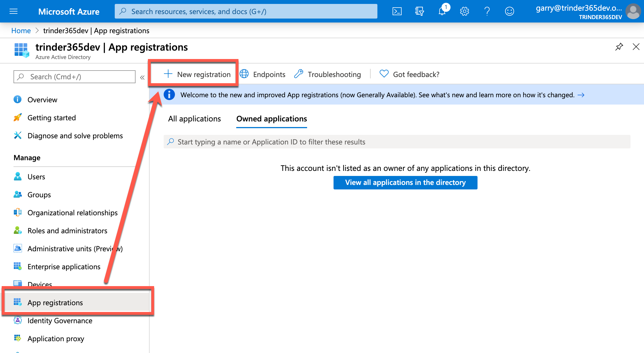Pin this blade with the pin icon

(619, 47)
